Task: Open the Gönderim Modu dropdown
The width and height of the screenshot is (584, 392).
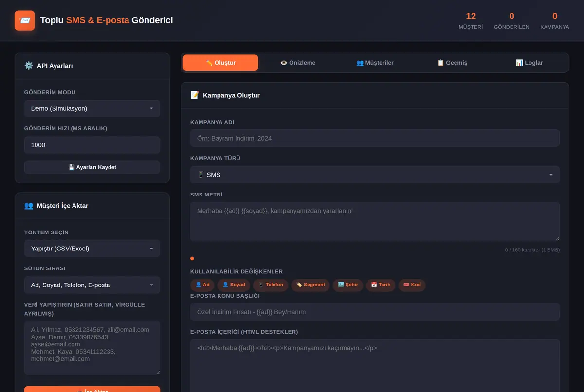Action: [x=92, y=108]
